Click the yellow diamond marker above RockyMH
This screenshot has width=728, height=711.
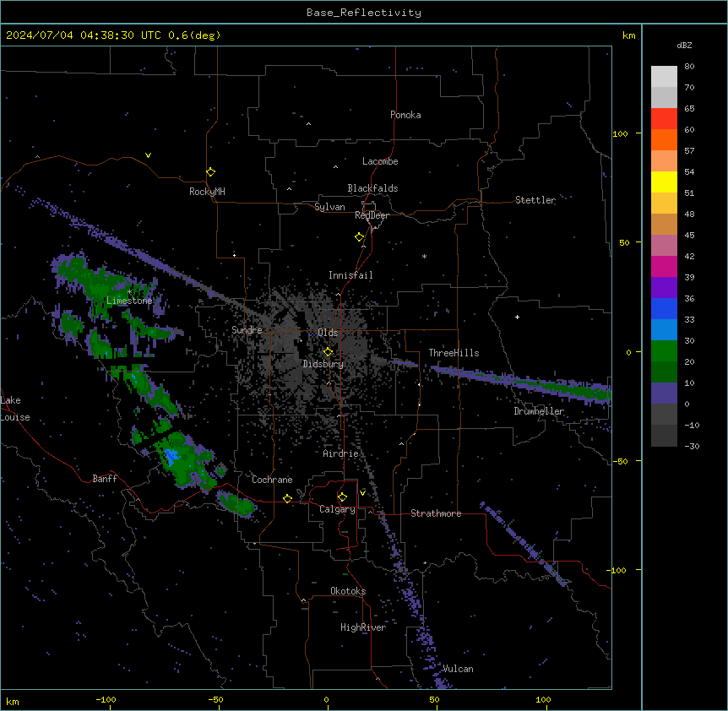[x=210, y=172]
